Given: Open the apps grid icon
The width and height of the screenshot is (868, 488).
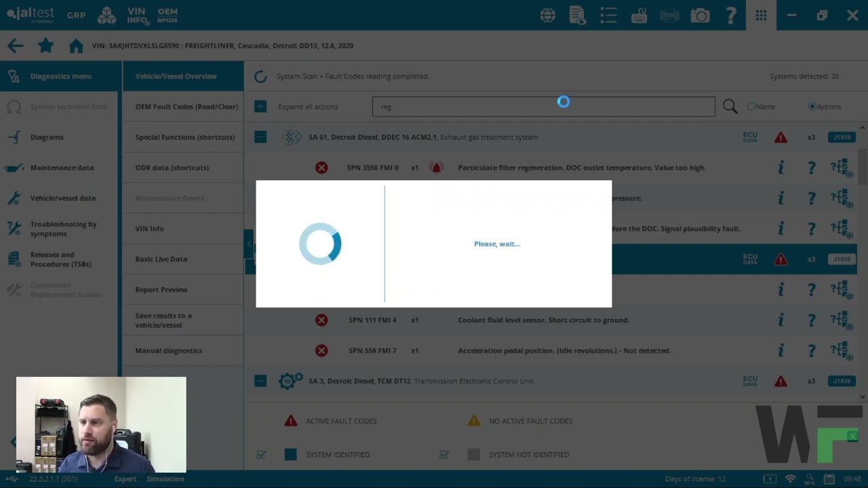Looking at the screenshot, I should tap(761, 15).
